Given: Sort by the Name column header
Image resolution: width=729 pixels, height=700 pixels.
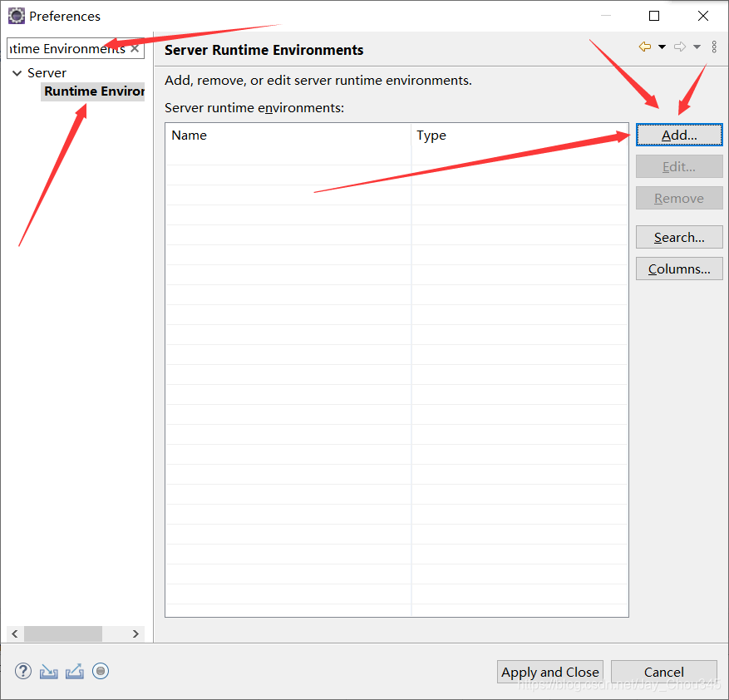Looking at the screenshot, I should (288, 136).
